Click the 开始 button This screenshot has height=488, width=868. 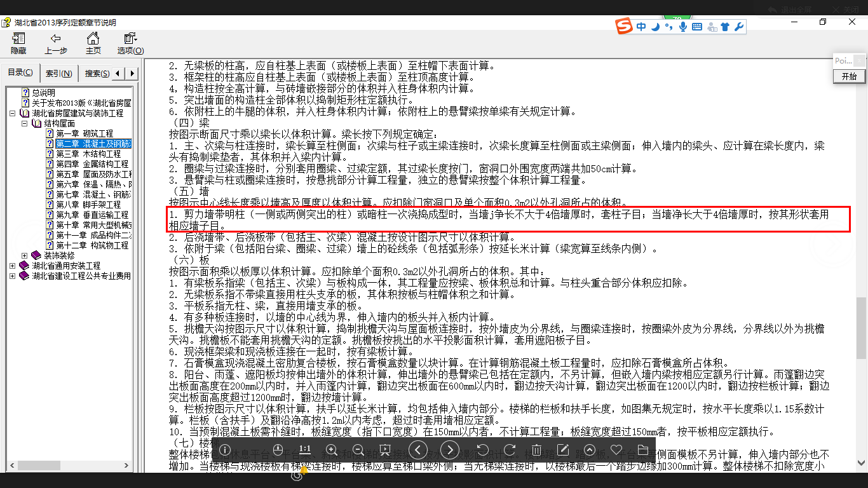[849, 76]
